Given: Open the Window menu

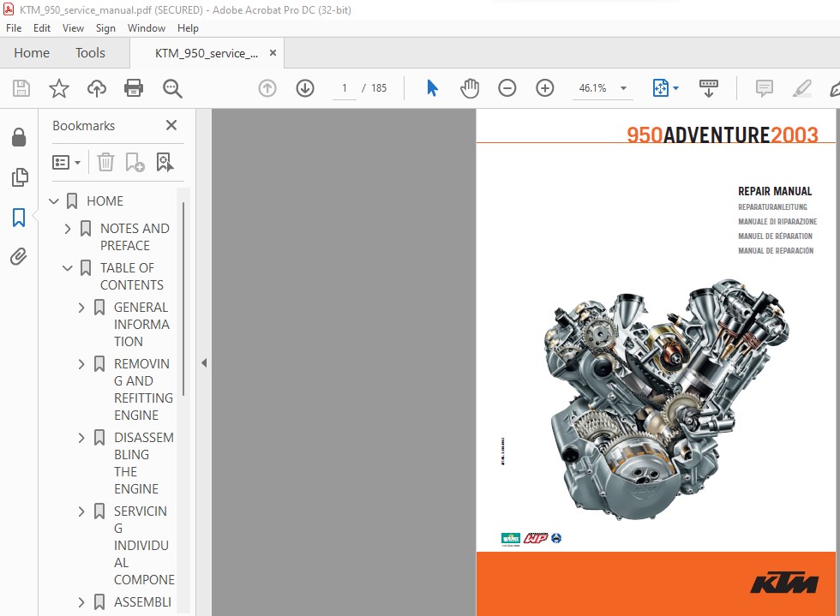Looking at the screenshot, I should [x=147, y=28].
